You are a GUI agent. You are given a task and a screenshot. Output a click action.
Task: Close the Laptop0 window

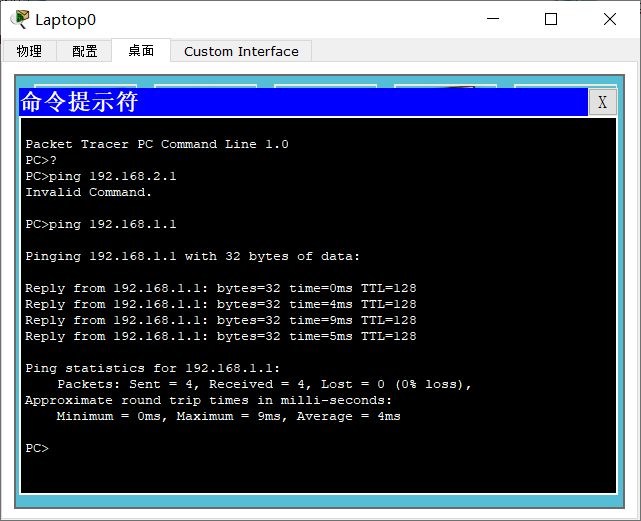(610, 19)
